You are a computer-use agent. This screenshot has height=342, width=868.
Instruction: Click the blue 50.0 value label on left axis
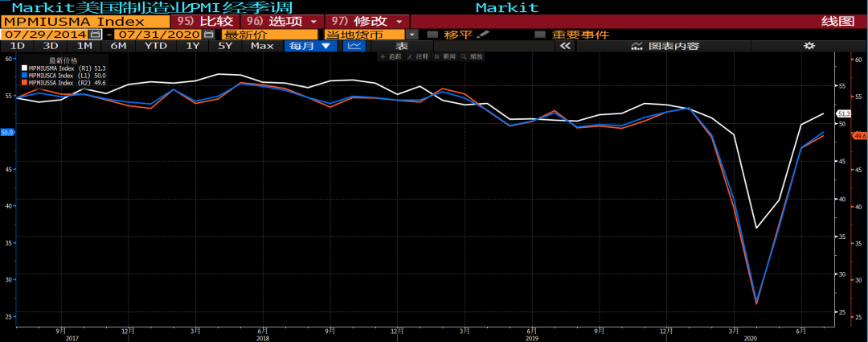[6, 133]
